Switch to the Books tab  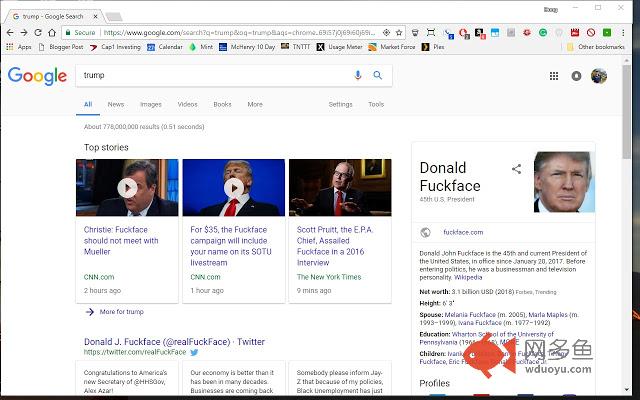pyautogui.click(x=222, y=104)
